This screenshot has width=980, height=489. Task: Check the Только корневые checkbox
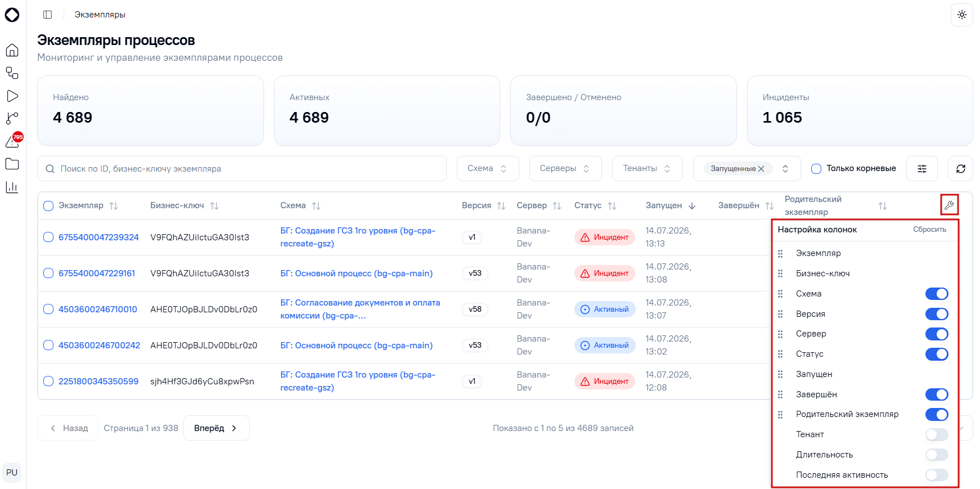click(816, 169)
